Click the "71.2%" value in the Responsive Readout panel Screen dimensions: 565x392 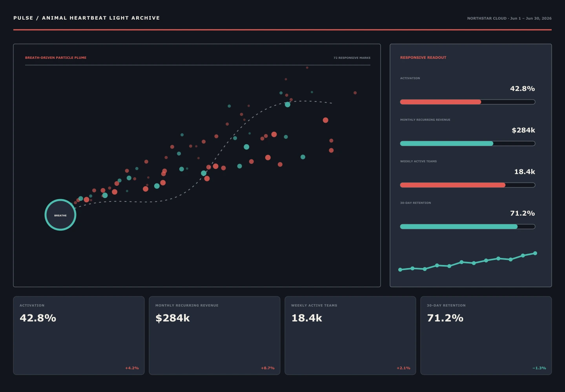(x=522, y=213)
